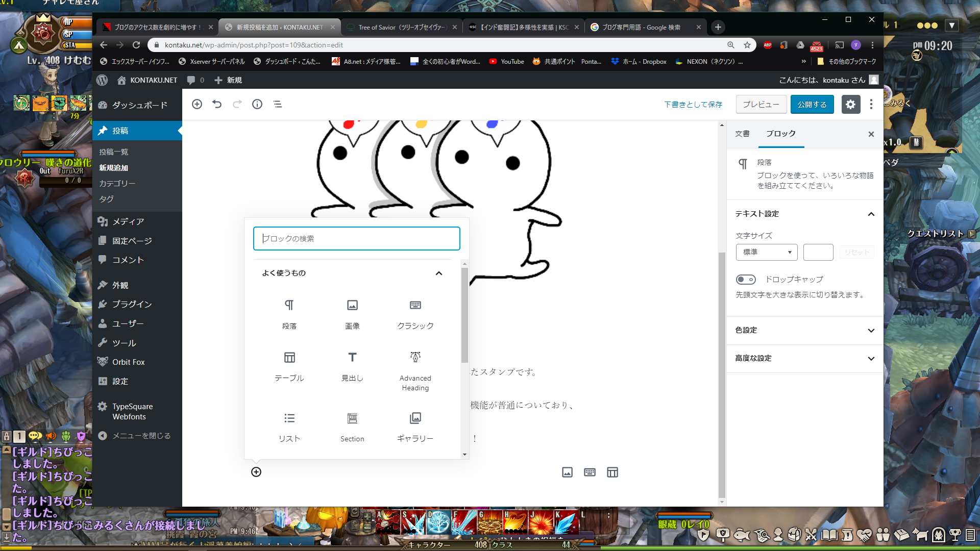Insert the Section block
980x551 pixels.
coord(352,428)
